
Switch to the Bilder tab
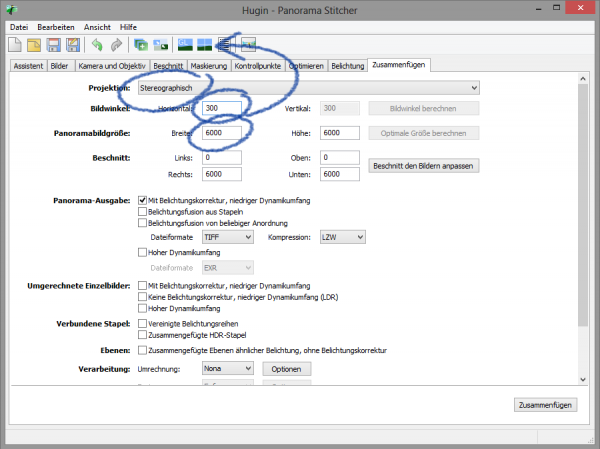click(x=60, y=66)
